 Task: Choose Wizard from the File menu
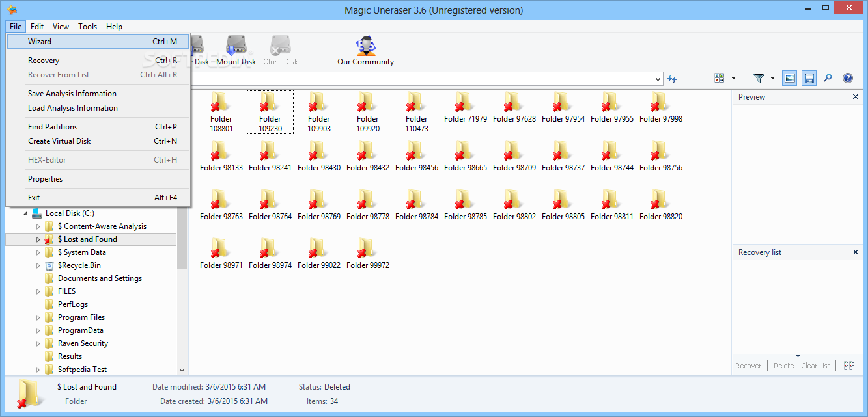pos(98,42)
